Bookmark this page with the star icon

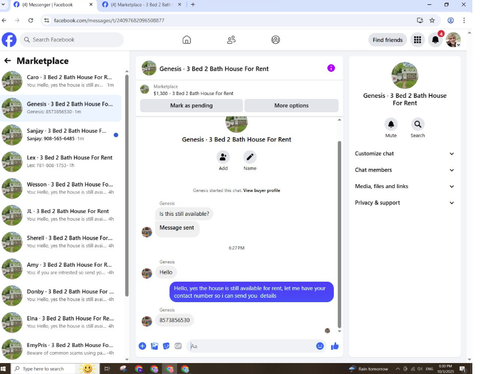(432, 20)
